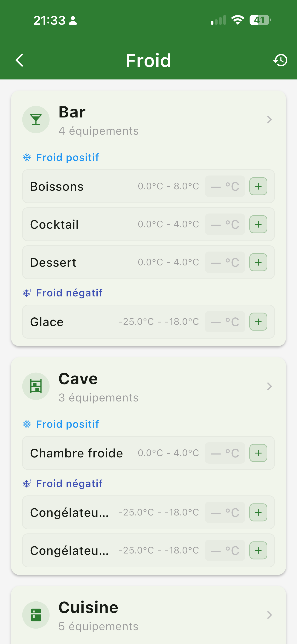Focus the Chambre froide temperature field
Viewport: 297px width, 644px height.
point(225,453)
